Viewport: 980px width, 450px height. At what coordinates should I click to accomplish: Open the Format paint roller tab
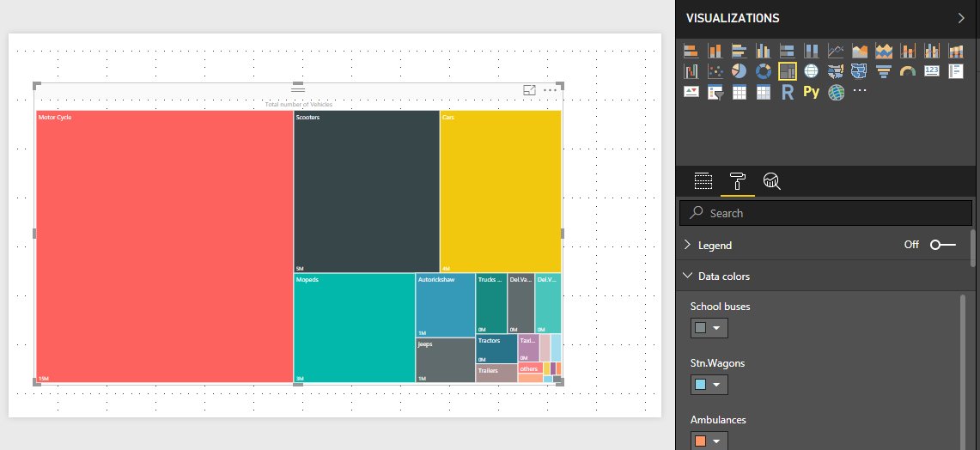(738, 181)
